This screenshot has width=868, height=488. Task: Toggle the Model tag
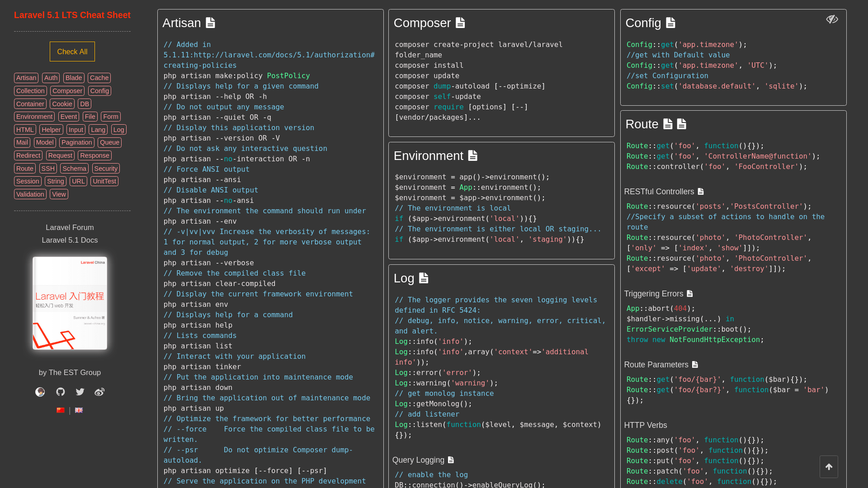click(x=45, y=142)
